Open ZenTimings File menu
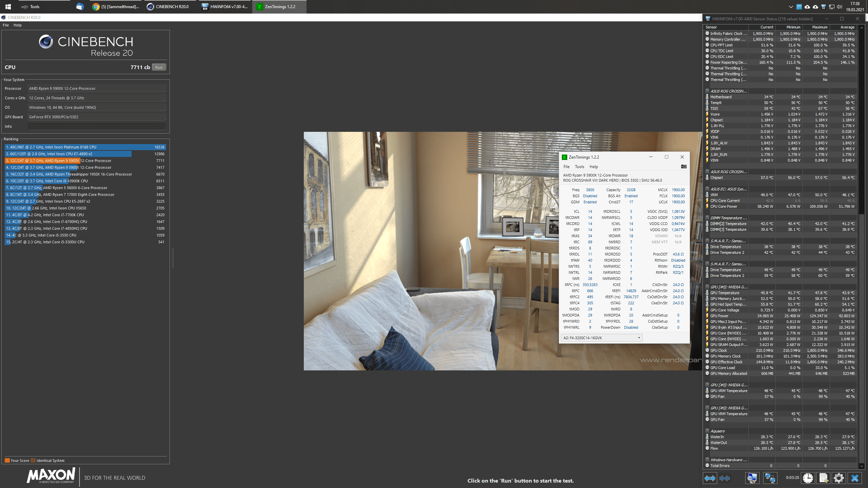 click(566, 166)
